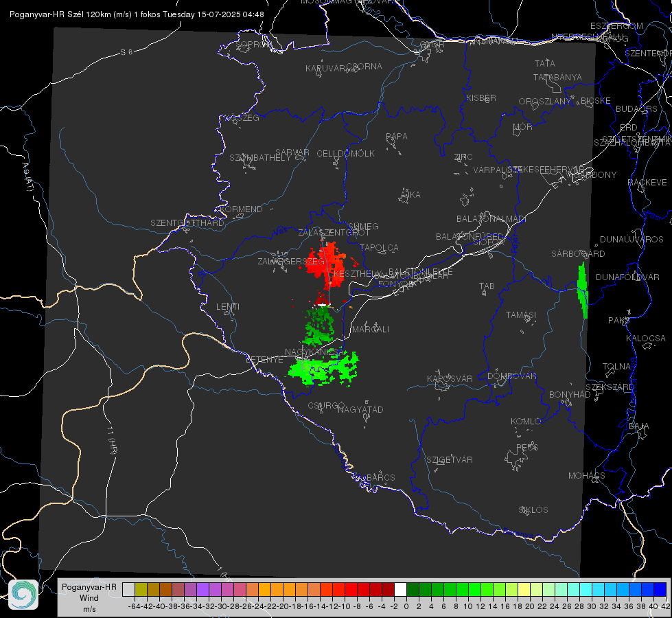The height and width of the screenshot is (618, 672).
Task: Click the BONYHÁD town label
Action: coord(570,395)
